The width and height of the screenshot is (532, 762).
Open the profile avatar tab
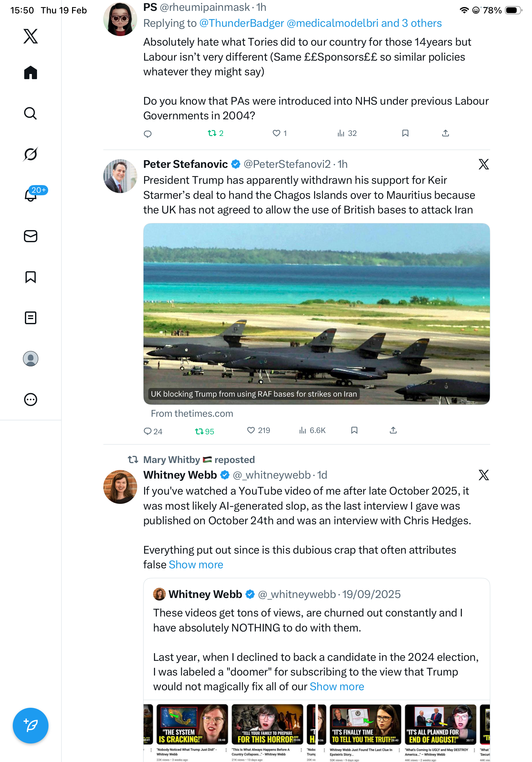click(x=30, y=359)
